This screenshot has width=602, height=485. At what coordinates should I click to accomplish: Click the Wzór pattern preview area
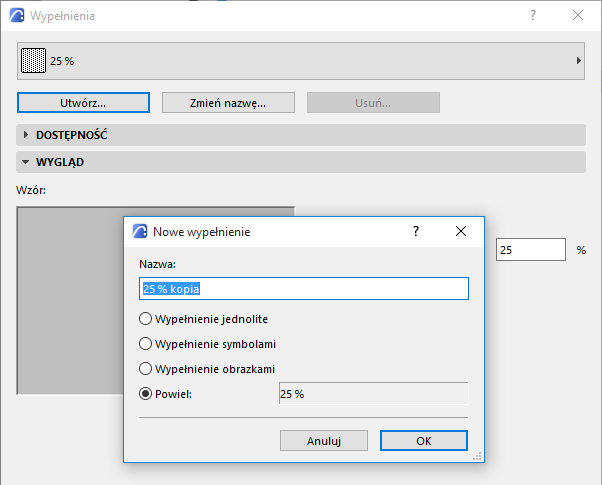(70, 300)
